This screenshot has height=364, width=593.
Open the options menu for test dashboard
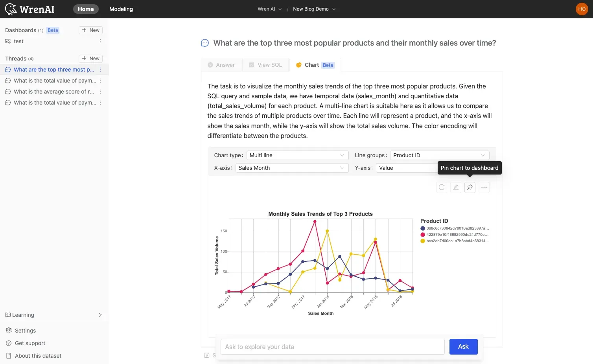click(100, 41)
